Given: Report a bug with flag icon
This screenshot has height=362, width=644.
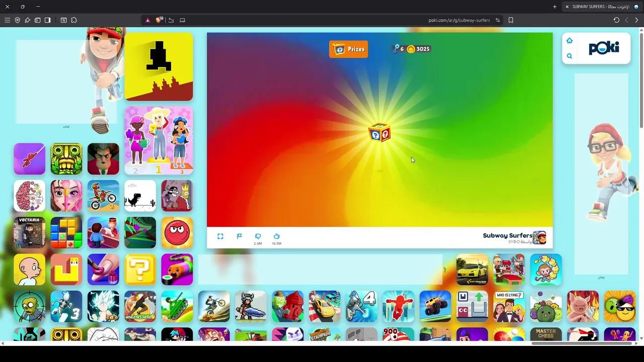Looking at the screenshot, I should tap(239, 236).
